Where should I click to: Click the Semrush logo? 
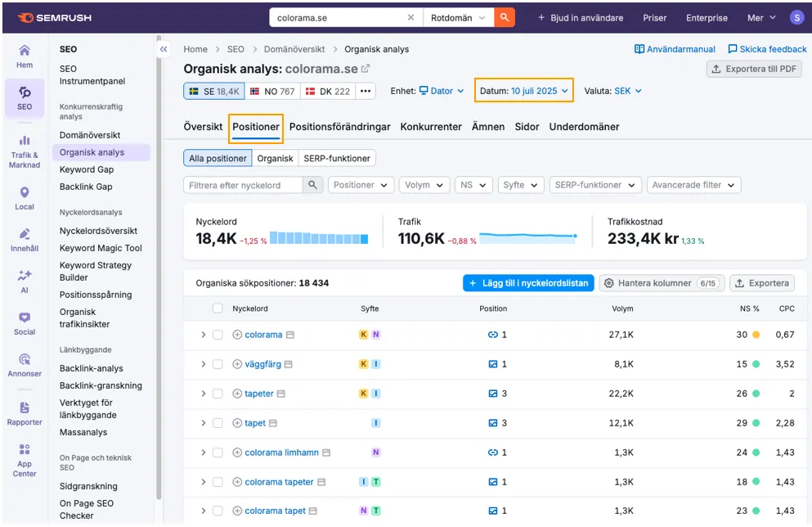tap(54, 18)
